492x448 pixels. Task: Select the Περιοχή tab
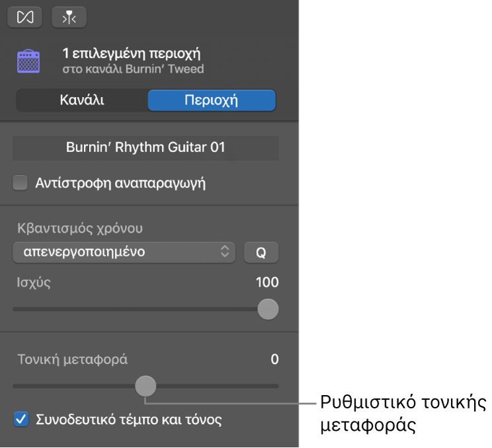[x=211, y=100]
